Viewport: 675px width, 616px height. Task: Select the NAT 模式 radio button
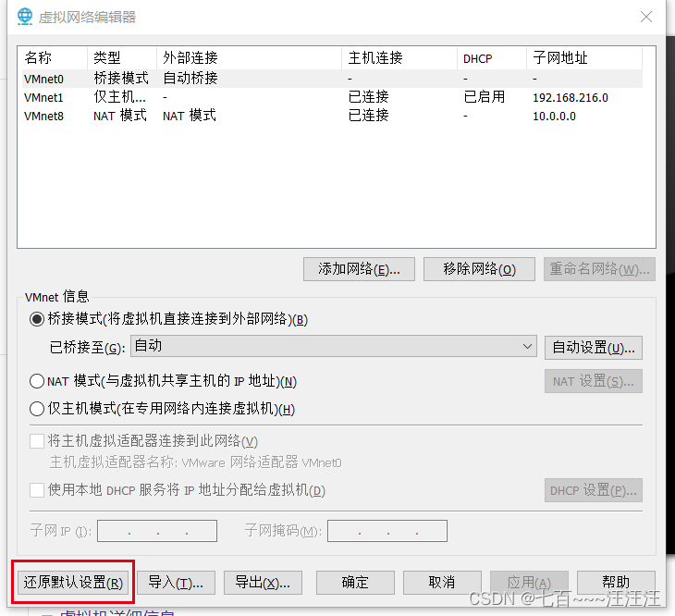[x=37, y=381]
